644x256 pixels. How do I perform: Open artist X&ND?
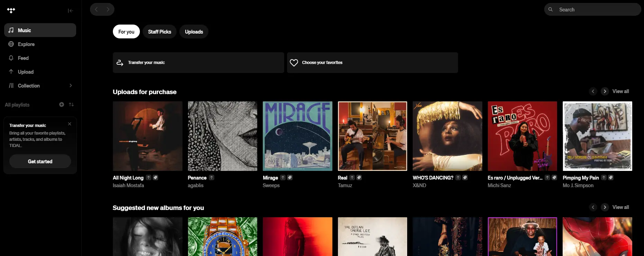coord(419,185)
